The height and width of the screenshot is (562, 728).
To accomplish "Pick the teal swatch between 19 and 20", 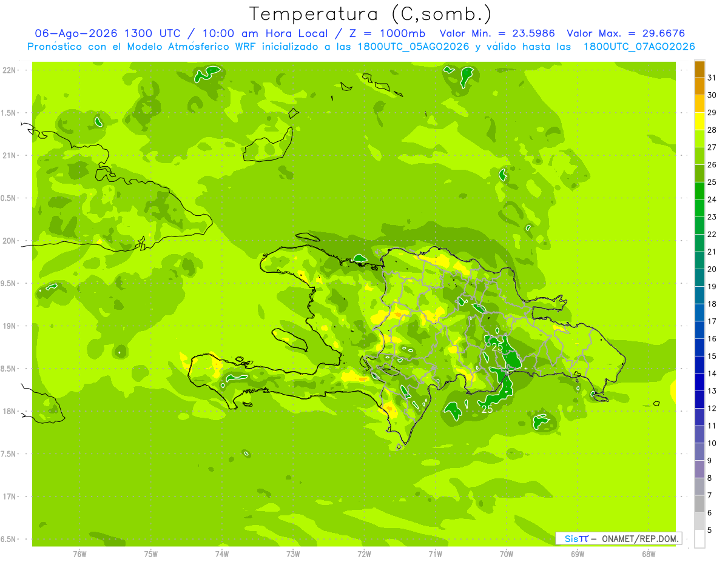I will click(x=699, y=278).
